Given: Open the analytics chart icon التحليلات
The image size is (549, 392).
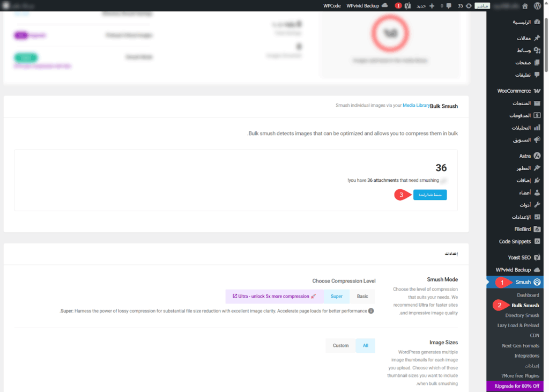Looking at the screenshot, I should click(537, 128).
